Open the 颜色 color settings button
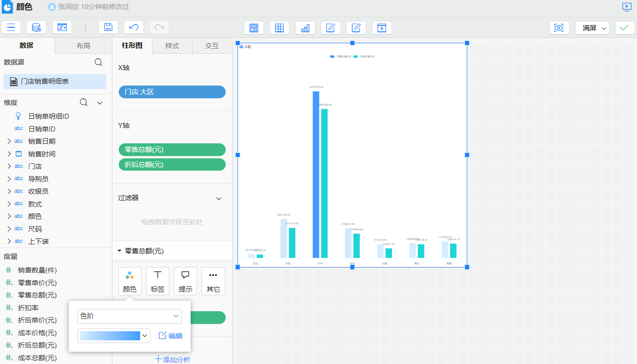The image size is (637, 364). 130,281
